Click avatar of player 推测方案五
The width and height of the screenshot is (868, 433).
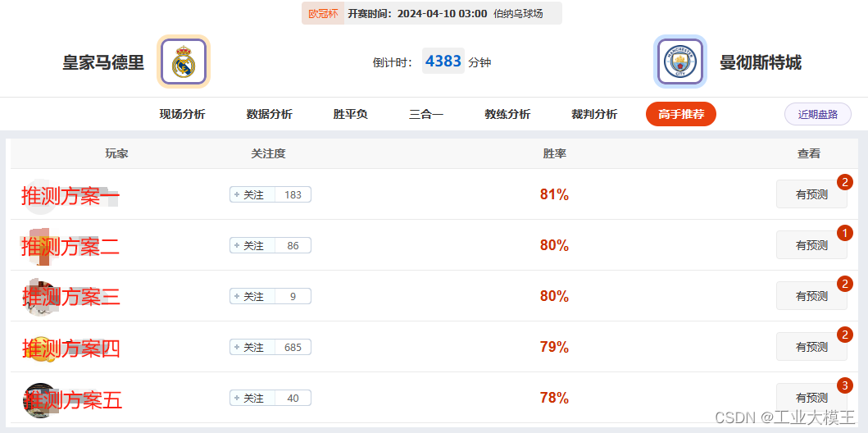click(x=40, y=400)
